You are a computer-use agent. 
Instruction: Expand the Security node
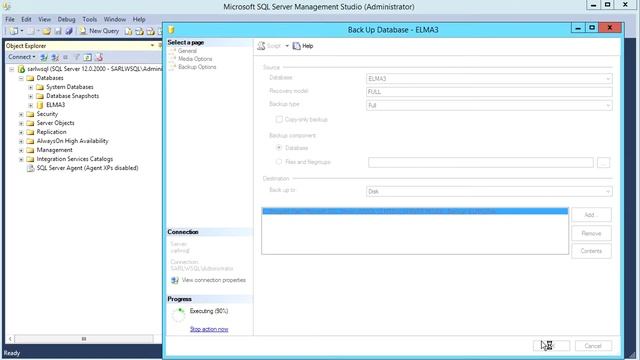click(x=21, y=114)
